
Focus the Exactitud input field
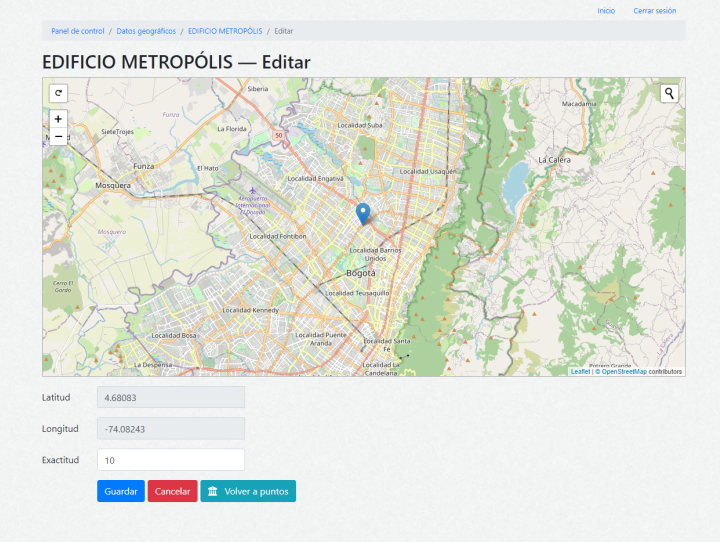tap(171, 460)
